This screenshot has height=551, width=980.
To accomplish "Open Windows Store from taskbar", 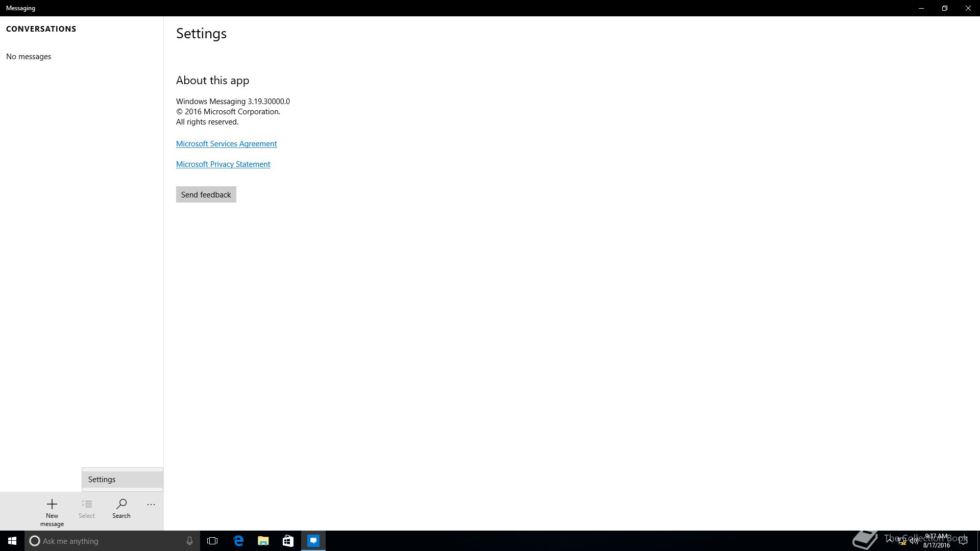I will (x=288, y=541).
